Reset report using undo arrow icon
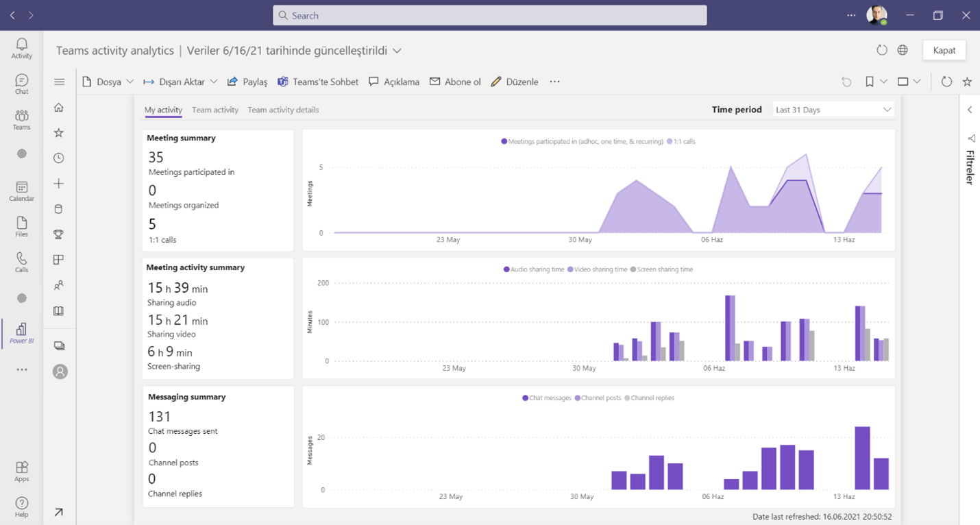This screenshot has height=525, width=980. [x=846, y=82]
